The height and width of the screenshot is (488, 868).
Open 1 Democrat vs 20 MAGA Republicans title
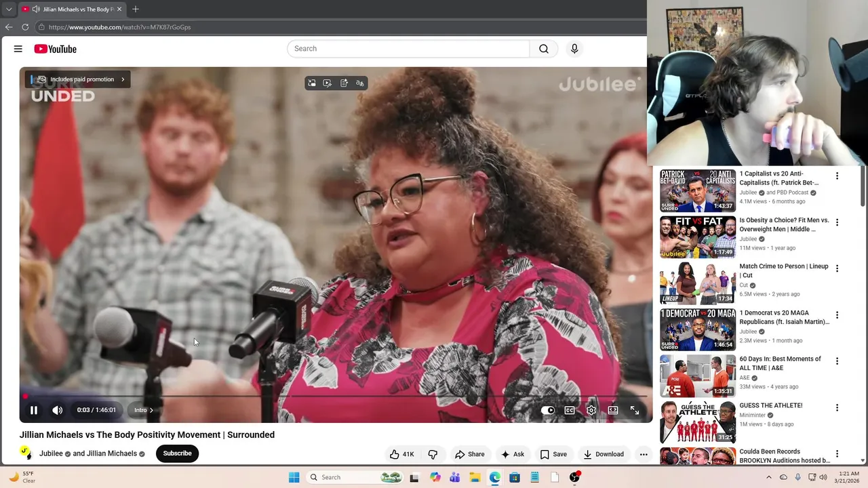pyautogui.click(x=784, y=317)
